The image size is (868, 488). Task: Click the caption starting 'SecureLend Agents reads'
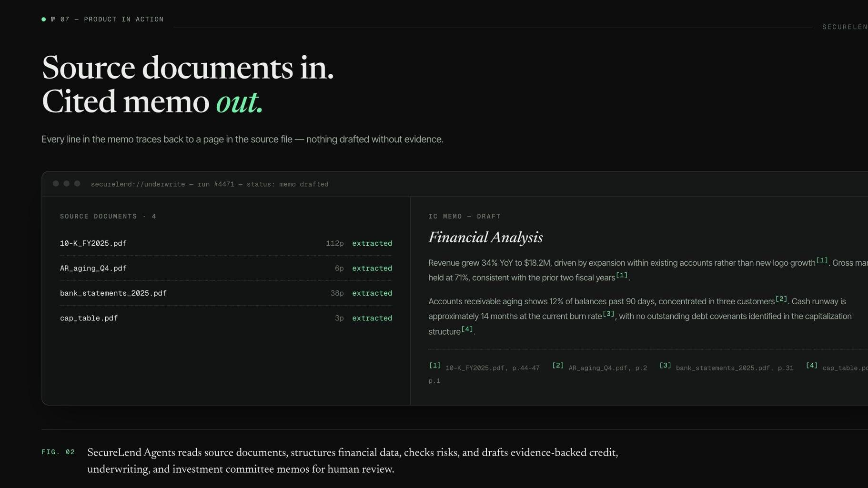point(353,461)
